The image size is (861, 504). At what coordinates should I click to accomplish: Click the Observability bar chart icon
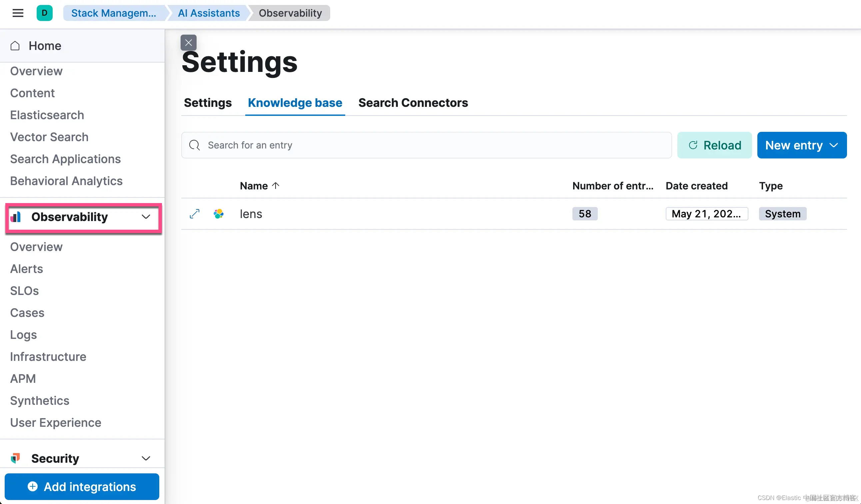point(16,217)
